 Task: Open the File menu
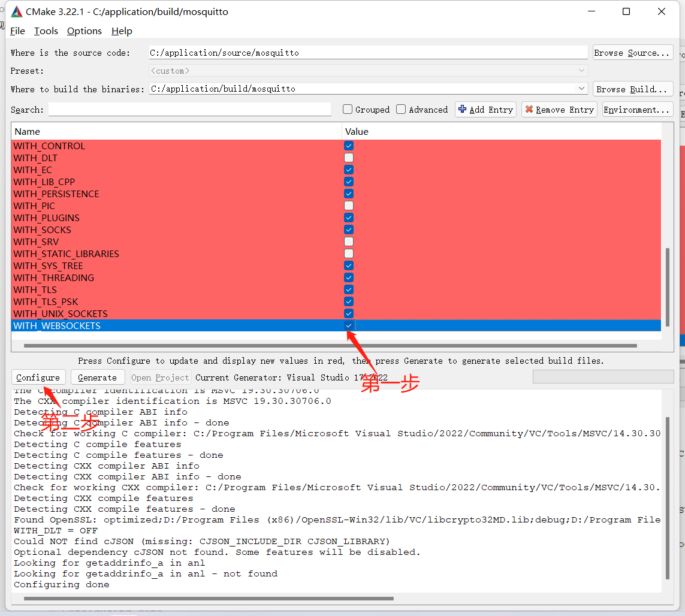[x=17, y=31]
